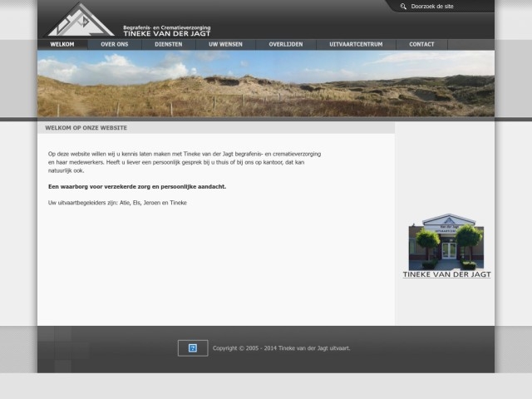532x399 pixels.
Task: Click the triangular company logo in the header
Action: (x=81, y=19)
